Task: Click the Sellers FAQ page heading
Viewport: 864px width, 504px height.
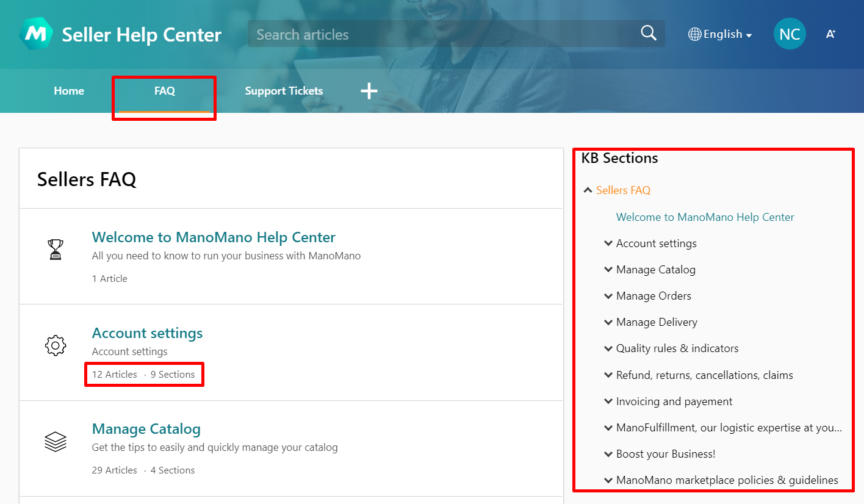Action: click(x=87, y=179)
